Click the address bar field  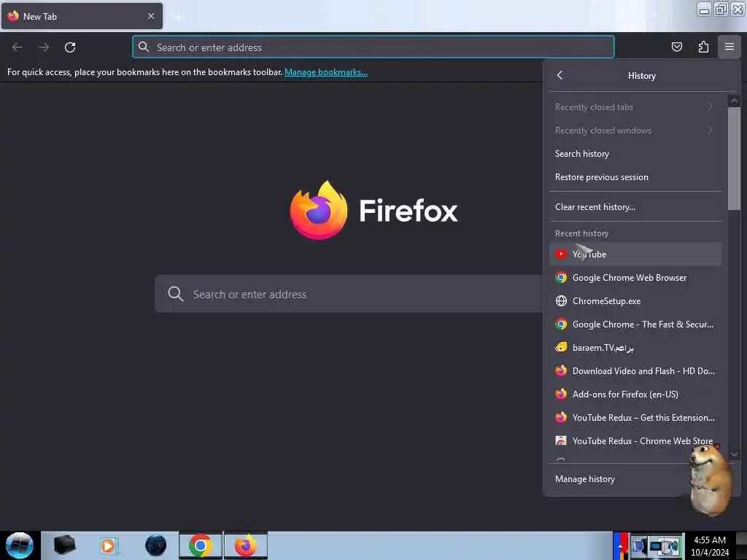[x=373, y=47]
